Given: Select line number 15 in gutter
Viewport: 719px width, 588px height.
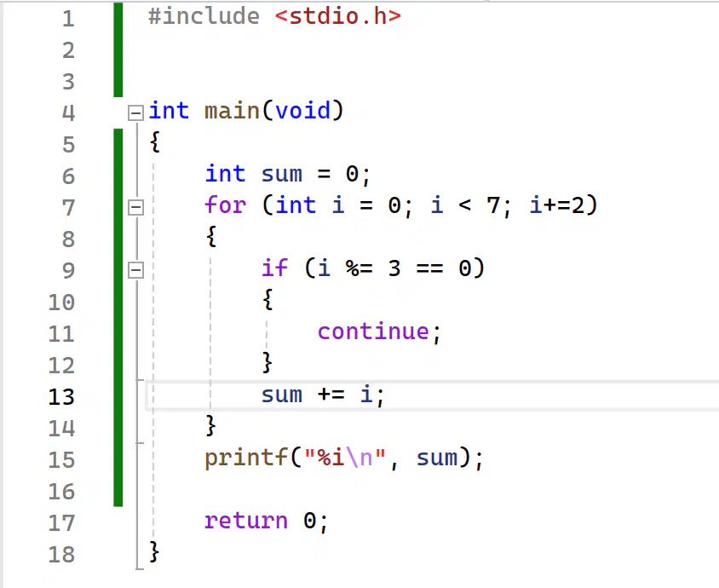Looking at the screenshot, I should click(x=61, y=459).
